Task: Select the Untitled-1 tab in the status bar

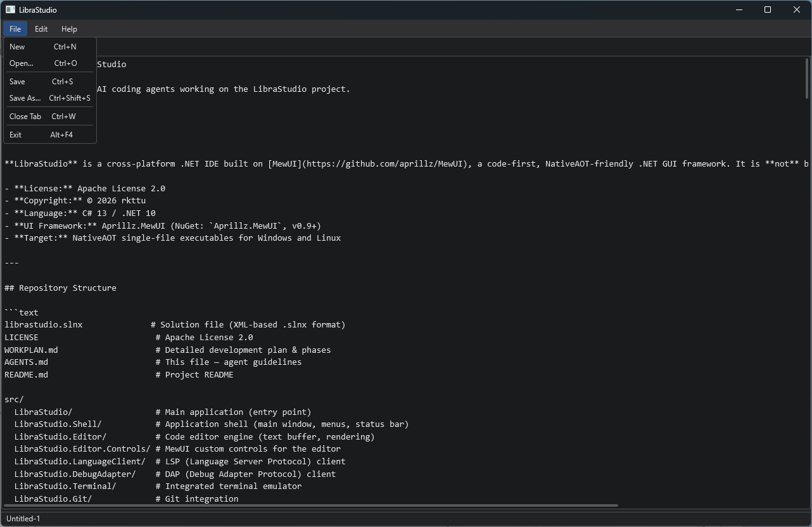Action: [22, 518]
